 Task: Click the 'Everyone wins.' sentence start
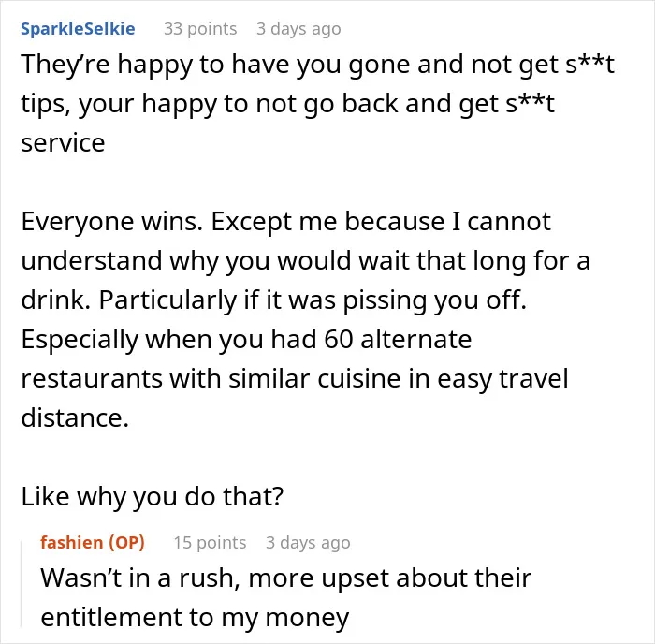tap(111, 222)
